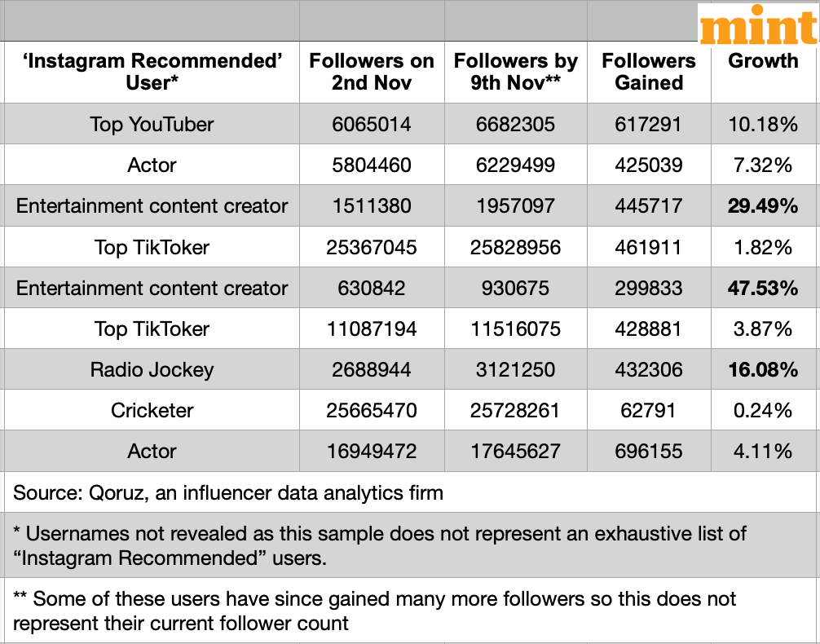
Task: Click the 6065014 followers cell
Action: (372, 125)
